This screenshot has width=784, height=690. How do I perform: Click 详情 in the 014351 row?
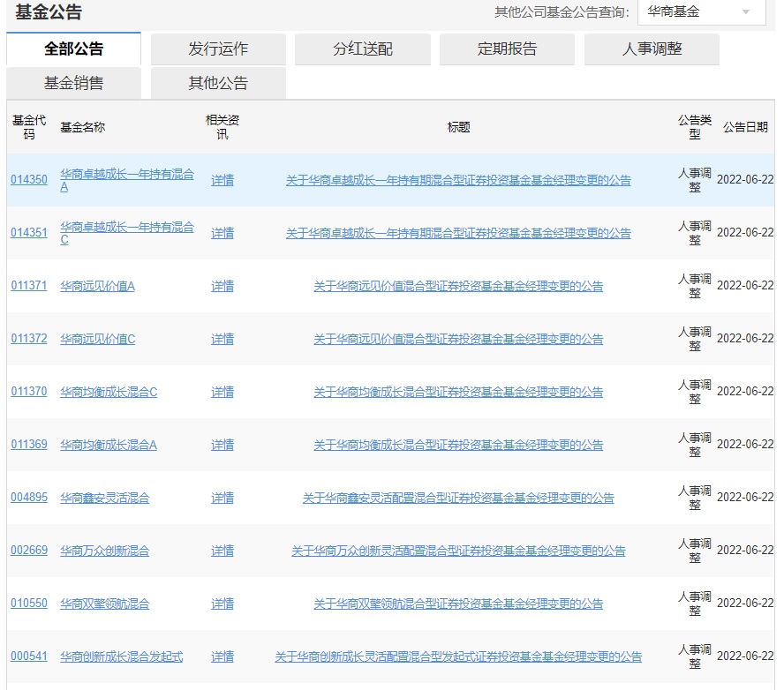222,233
